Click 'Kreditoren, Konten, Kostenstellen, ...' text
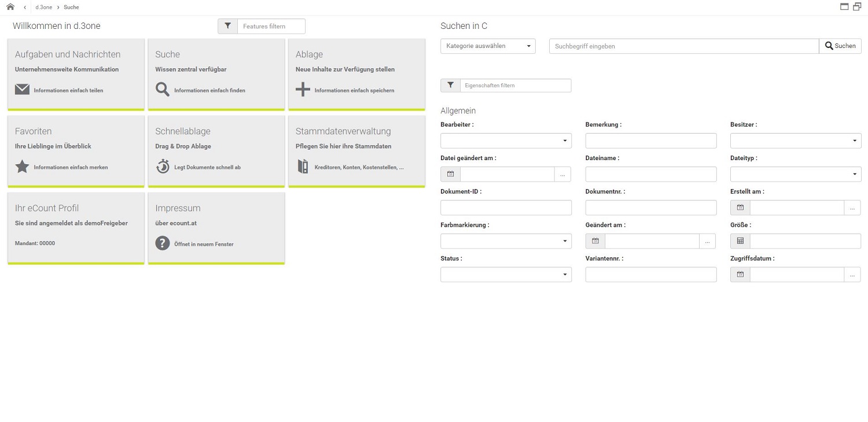 [359, 168]
